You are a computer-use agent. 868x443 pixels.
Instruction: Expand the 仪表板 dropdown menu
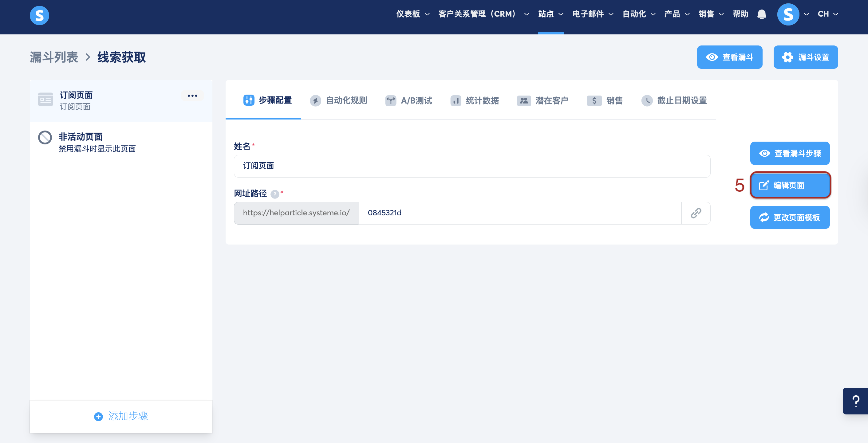413,14
